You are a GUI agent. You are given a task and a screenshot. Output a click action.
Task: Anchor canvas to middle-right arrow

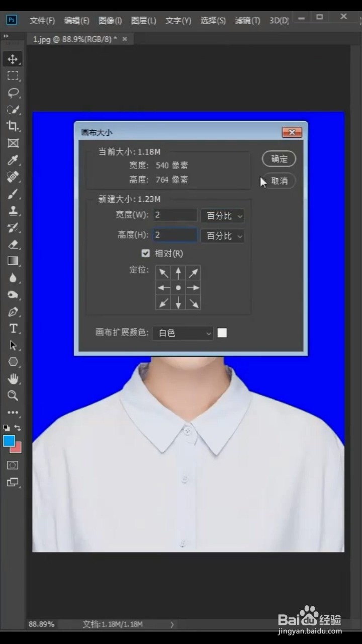click(193, 288)
